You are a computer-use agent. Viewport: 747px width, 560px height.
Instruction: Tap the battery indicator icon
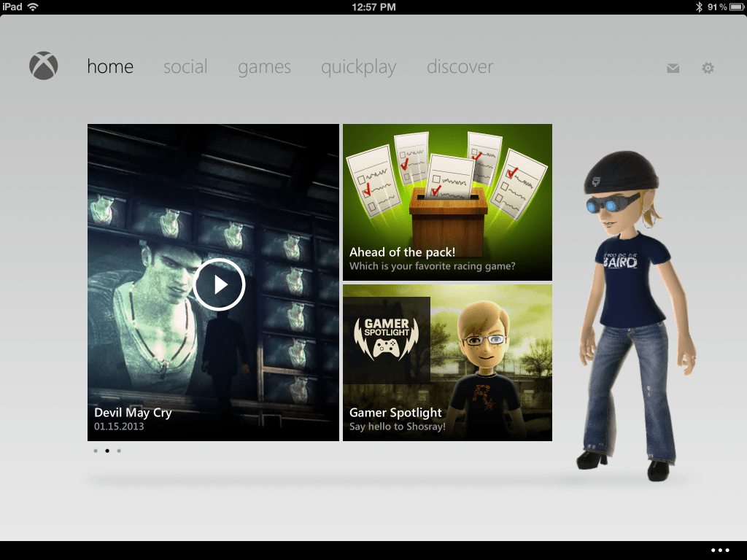coord(738,7)
